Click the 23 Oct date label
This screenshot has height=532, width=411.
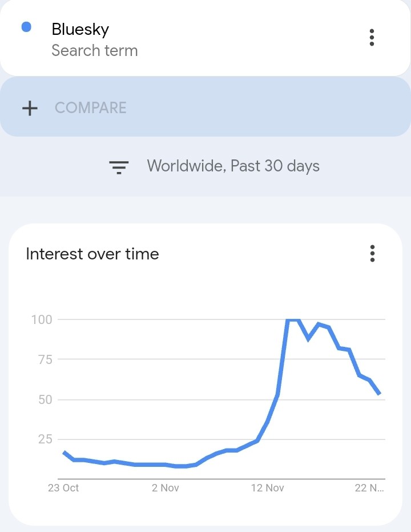tap(63, 488)
